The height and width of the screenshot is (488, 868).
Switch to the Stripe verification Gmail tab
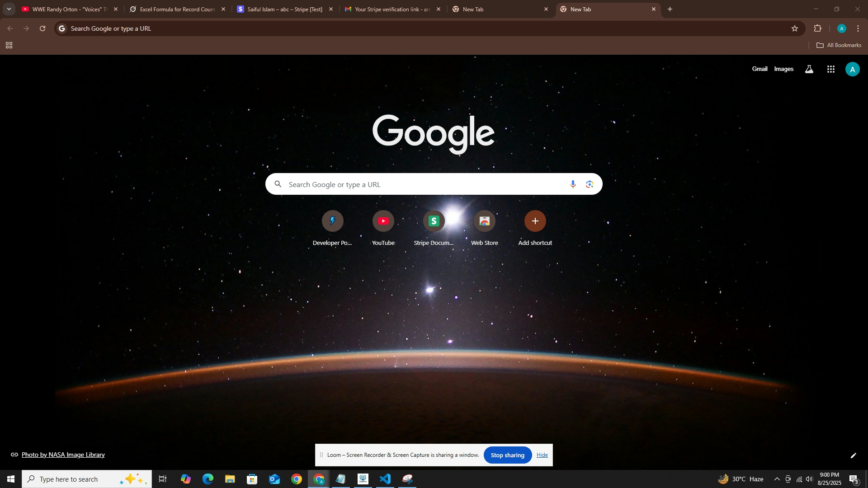(x=392, y=9)
